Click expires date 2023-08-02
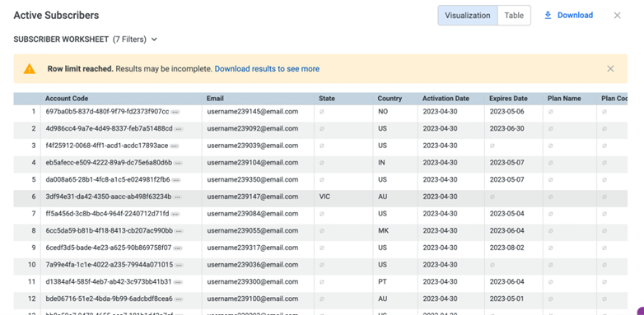The image size is (644, 315). [x=506, y=248]
